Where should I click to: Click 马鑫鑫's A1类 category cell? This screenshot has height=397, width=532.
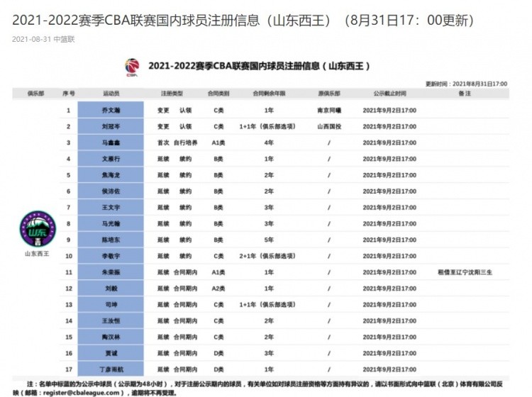point(218,142)
